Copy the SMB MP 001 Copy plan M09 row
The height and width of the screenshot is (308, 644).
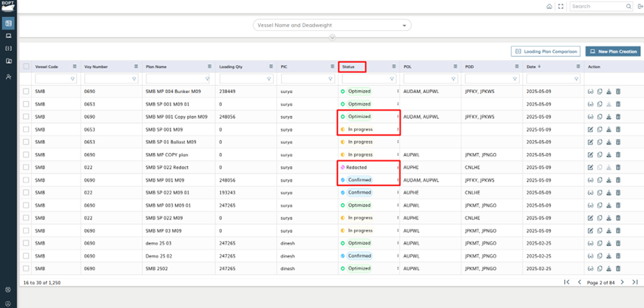tap(600, 117)
